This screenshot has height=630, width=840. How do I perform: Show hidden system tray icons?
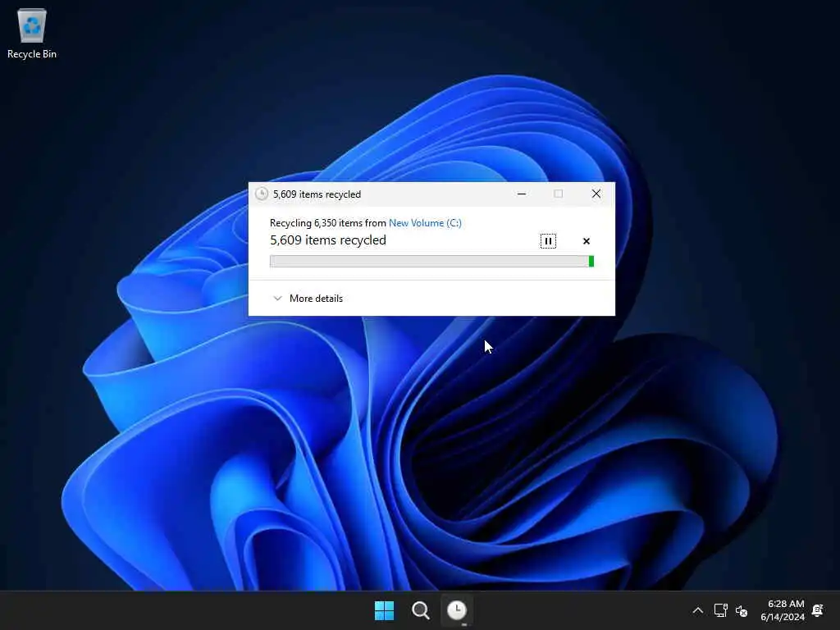click(x=697, y=610)
